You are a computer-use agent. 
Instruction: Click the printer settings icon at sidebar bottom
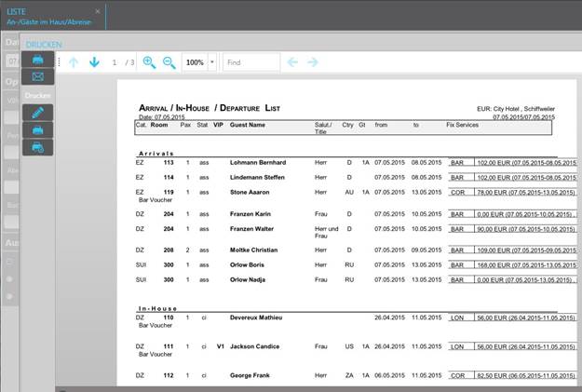coord(38,147)
